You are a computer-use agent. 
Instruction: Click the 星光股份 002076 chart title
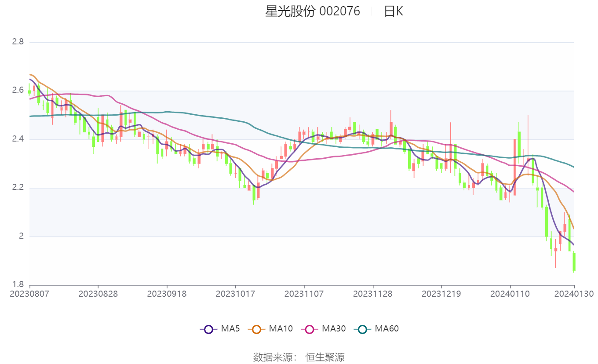click(x=313, y=11)
